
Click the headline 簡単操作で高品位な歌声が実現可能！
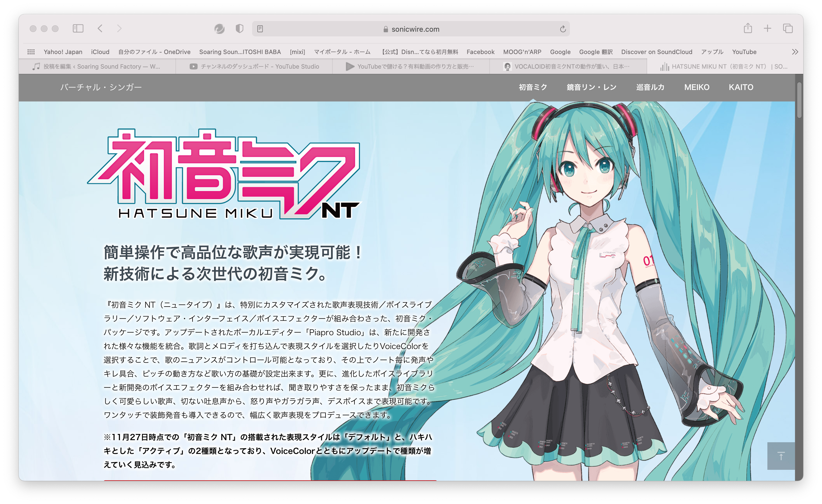click(233, 252)
